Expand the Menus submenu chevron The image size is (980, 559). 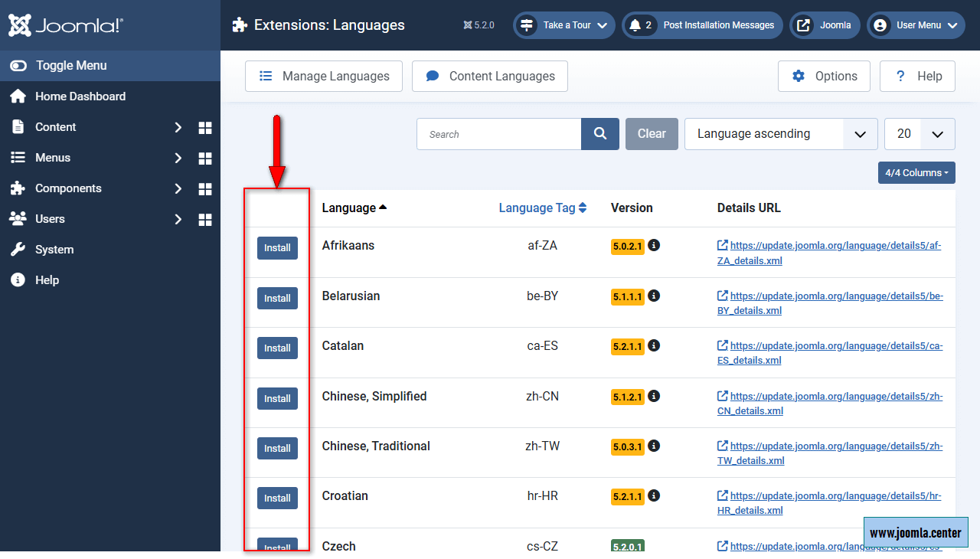pos(178,158)
